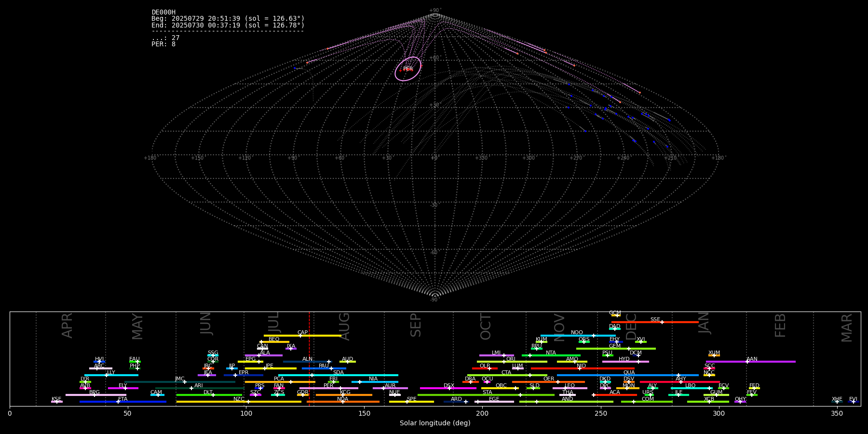The width and height of the screenshot is (868, 434).
Task: Click the DEC month label
Action: pyautogui.click(x=631, y=326)
